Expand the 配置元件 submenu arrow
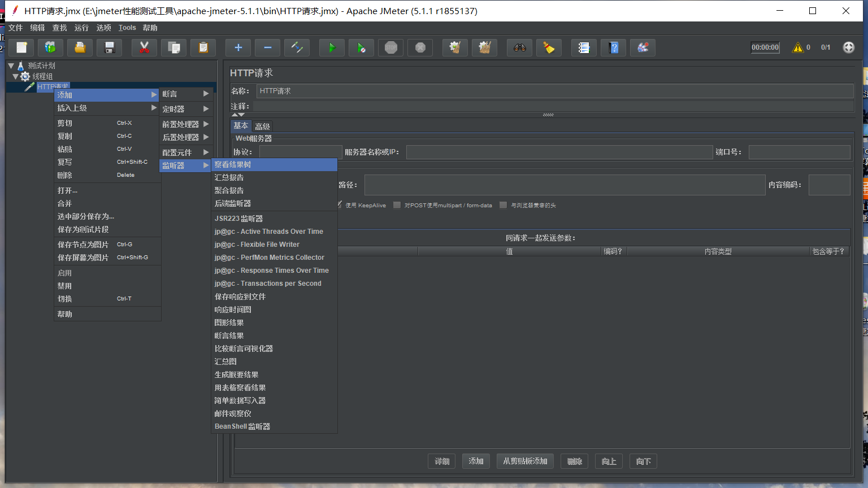The image size is (868, 488). pos(206,152)
